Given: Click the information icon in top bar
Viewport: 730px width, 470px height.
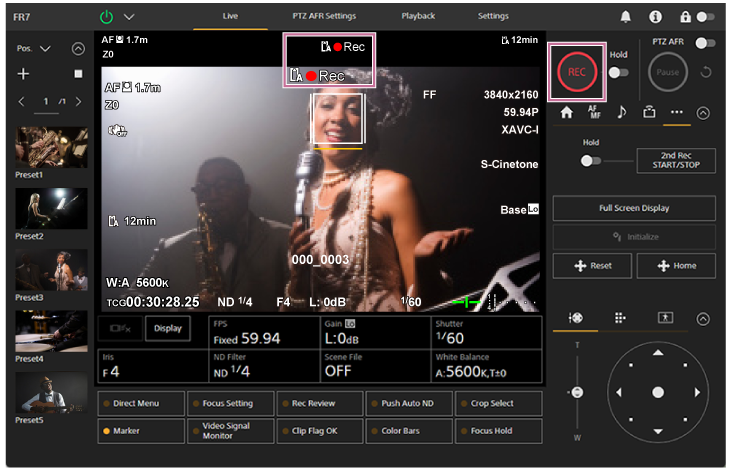Looking at the screenshot, I should [x=655, y=17].
